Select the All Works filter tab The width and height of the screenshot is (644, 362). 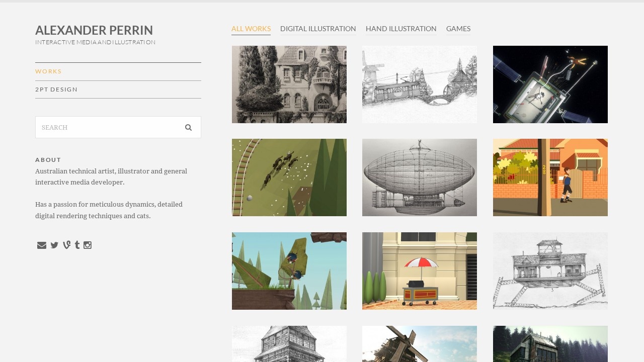coord(251,29)
